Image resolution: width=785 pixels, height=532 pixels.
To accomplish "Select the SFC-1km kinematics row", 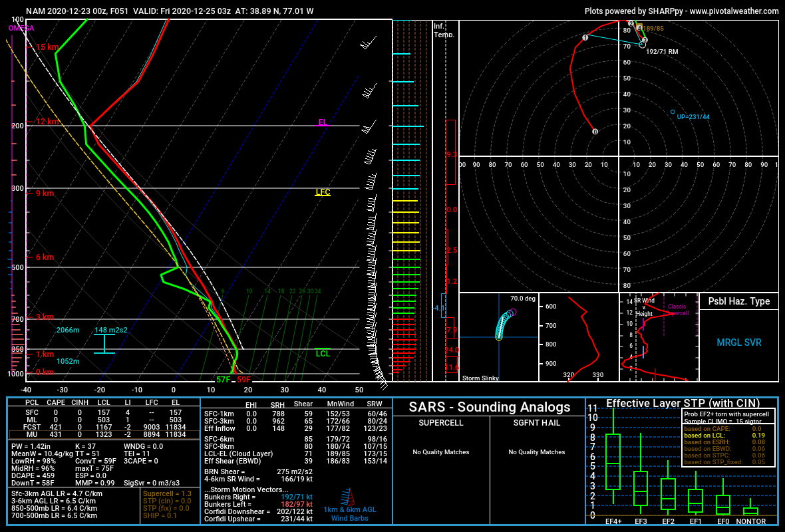I will (296, 414).
